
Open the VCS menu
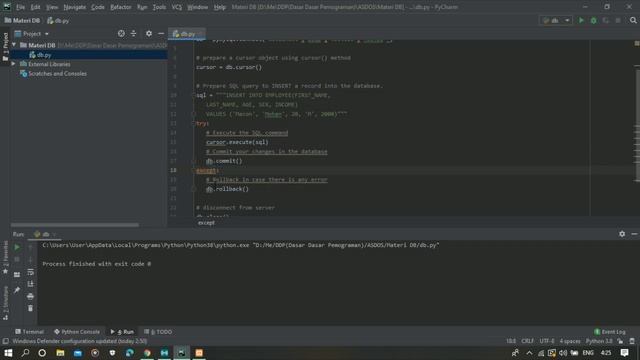pos(176,7)
